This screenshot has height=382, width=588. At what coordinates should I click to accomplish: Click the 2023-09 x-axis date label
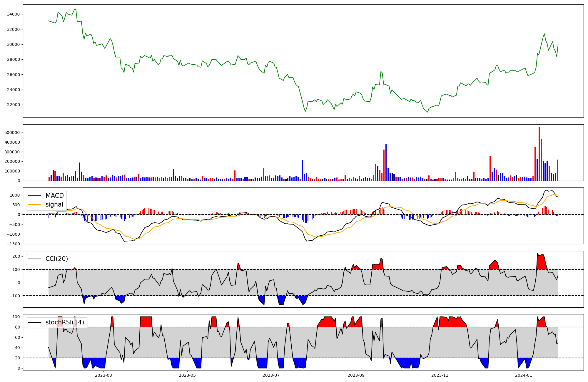pos(356,375)
